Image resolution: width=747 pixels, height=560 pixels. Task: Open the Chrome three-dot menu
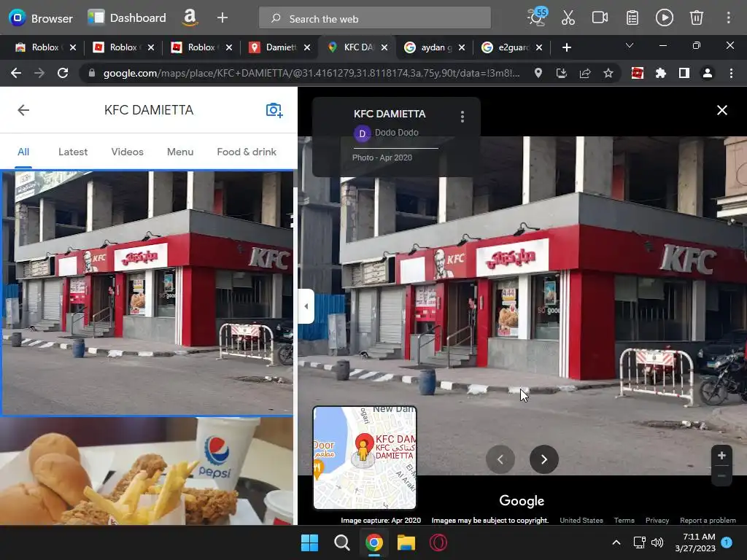click(x=731, y=73)
